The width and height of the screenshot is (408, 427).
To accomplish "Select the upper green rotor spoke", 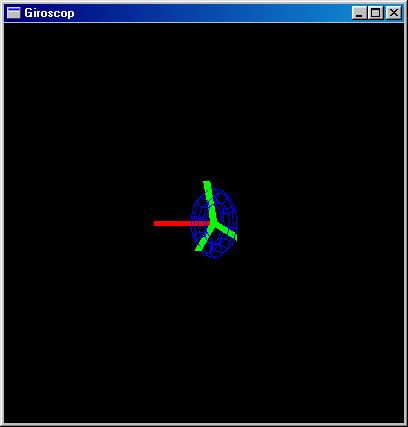I will coord(210,202).
